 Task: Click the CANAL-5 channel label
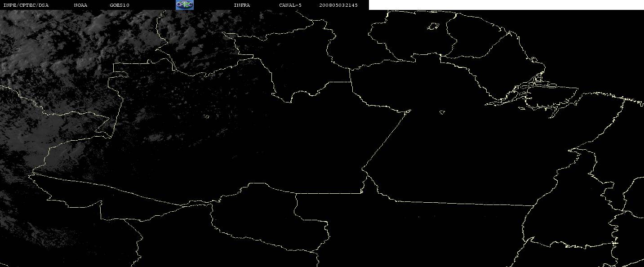pyautogui.click(x=290, y=5)
